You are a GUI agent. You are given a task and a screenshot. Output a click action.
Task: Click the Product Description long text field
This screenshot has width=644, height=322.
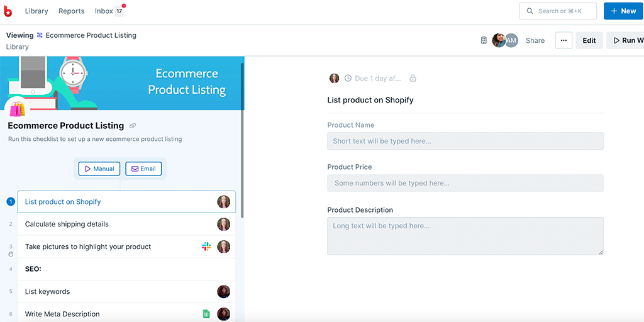point(465,236)
